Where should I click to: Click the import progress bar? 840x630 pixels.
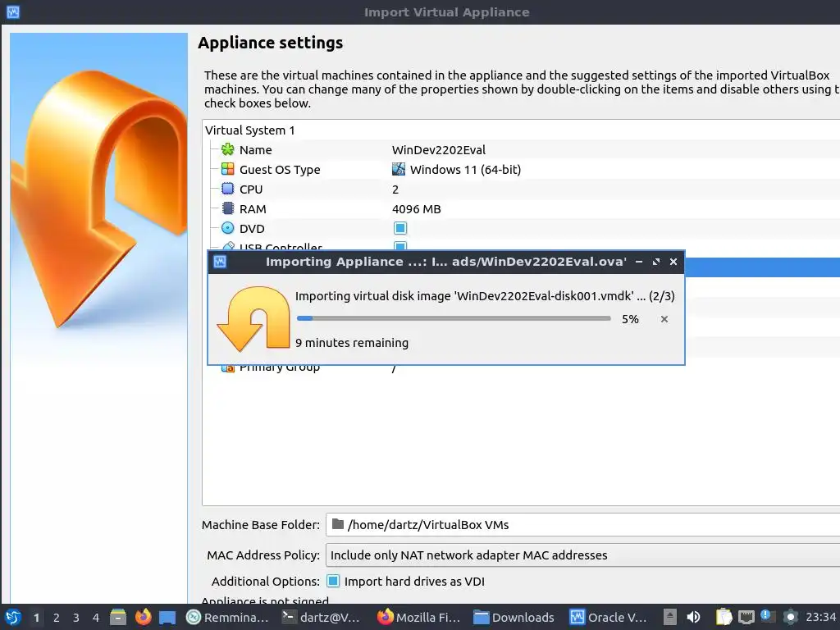tap(454, 318)
